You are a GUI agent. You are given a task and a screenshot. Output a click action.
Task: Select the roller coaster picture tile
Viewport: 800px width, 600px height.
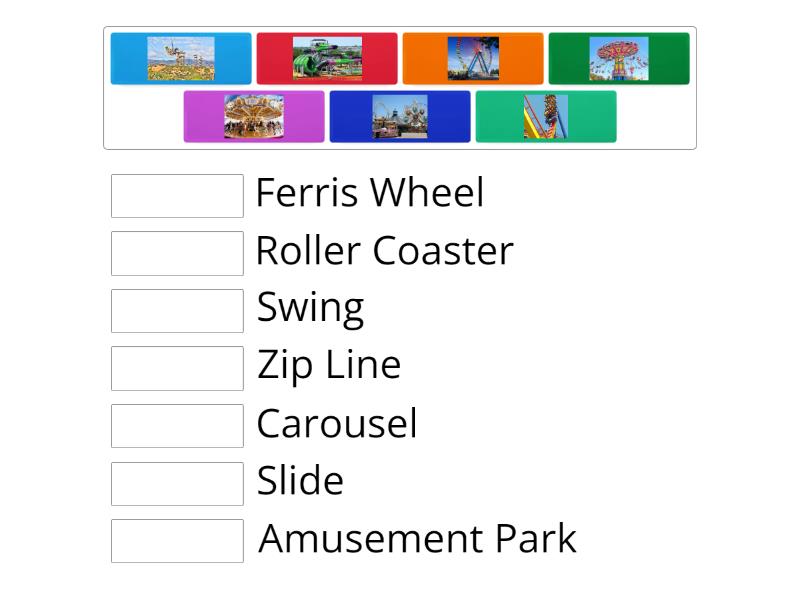[546, 115]
